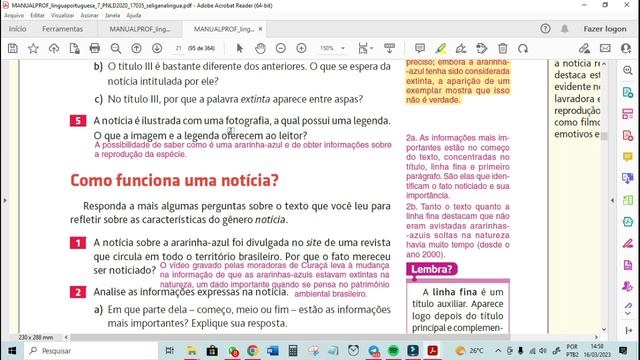Print the document with printer icon

click(95, 48)
